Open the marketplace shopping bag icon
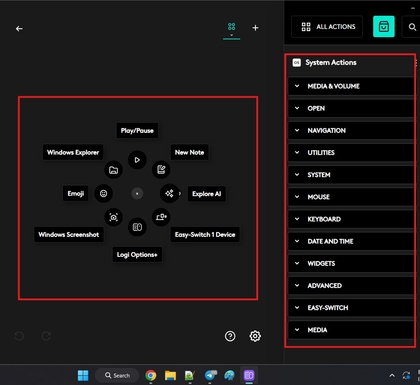 [384, 26]
